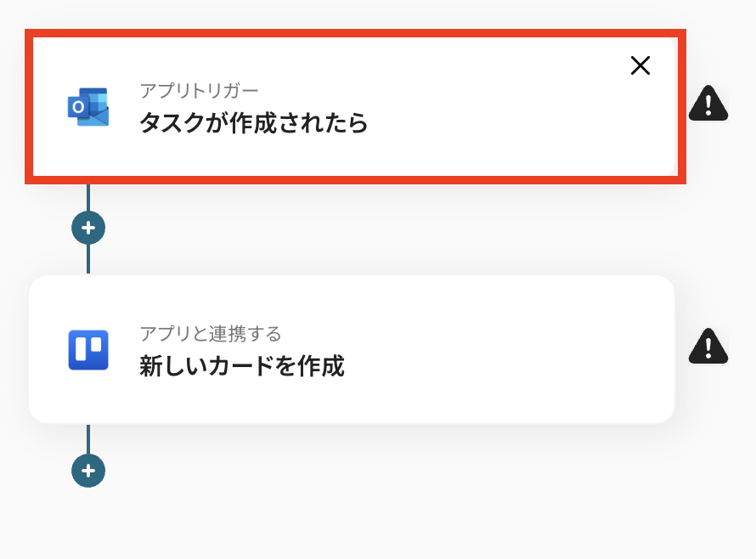Click the Trello app icon
This screenshot has height=559, width=756.
pos(88,350)
